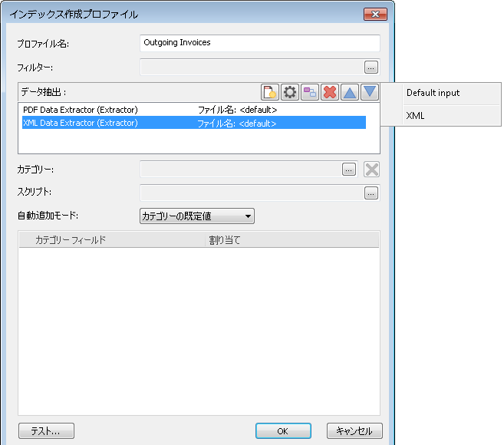
Task: Open the script browse button
Action: pos(371,193)
